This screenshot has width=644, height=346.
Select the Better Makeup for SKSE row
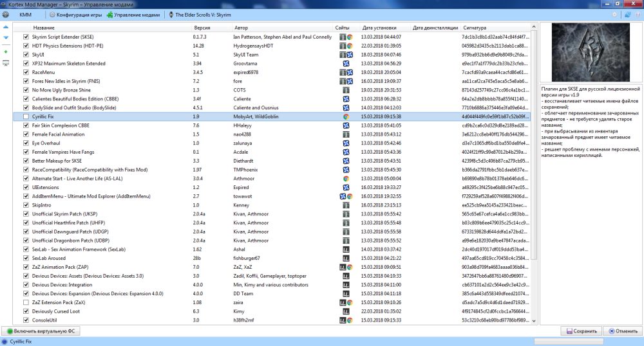tap(272, 161)
